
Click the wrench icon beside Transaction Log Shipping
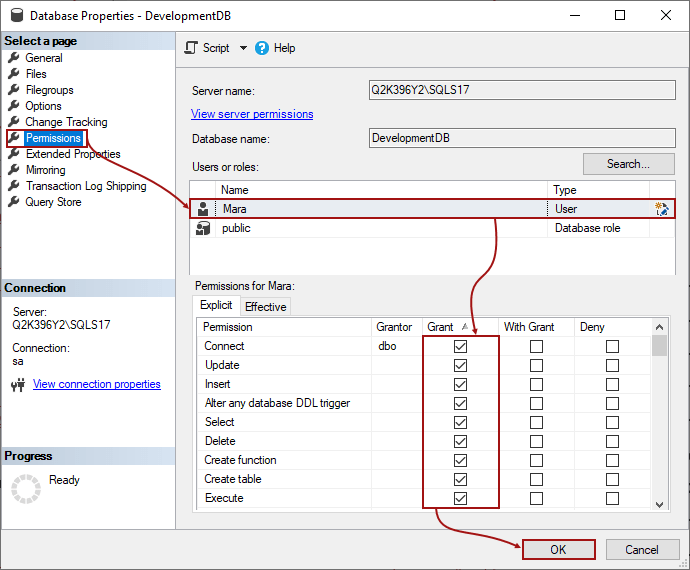[x=14, y=186]
